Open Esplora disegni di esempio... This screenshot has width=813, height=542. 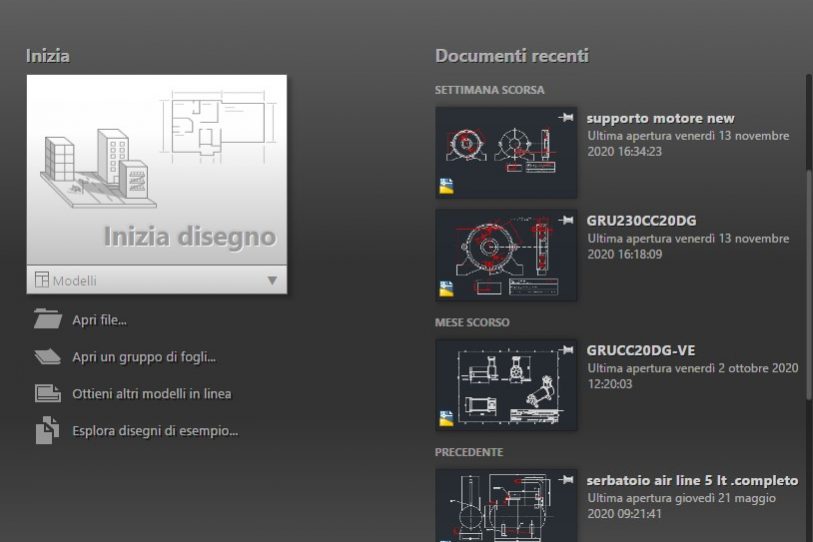point(155,431)
